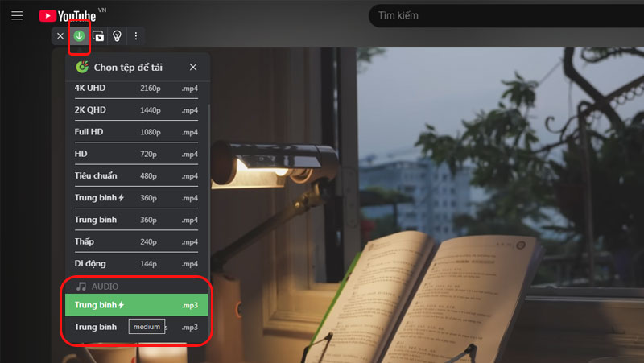Pick Tiêu chuẩn 480p mp4 option

[136, 175]
